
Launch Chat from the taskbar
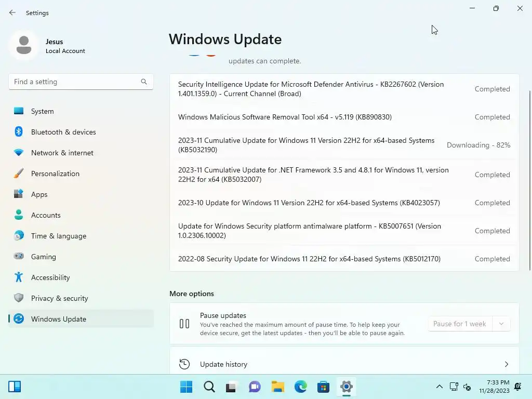coord(255,387)
